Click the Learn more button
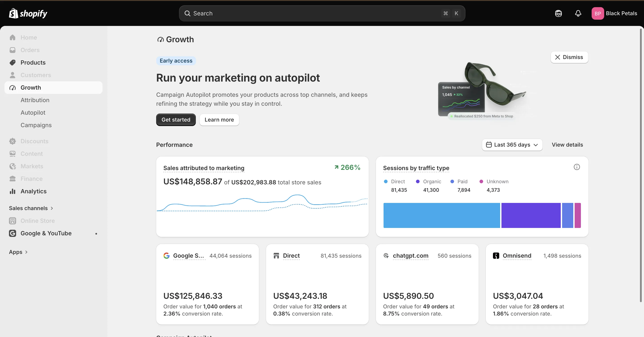Screen dimensions: 644x337 pos(219,120)
